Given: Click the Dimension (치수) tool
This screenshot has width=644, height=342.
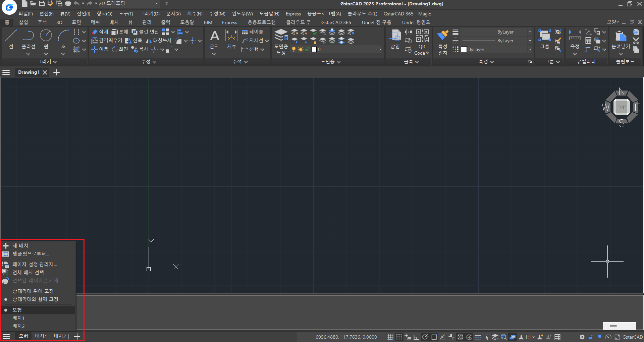Looking at the screenshot, I should 231,39.
